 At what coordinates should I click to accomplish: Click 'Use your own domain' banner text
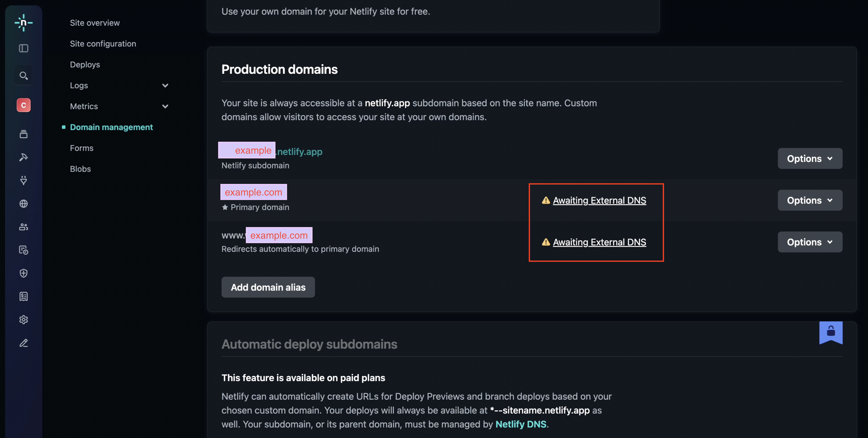pyautogui.click(x=325, y=12)
